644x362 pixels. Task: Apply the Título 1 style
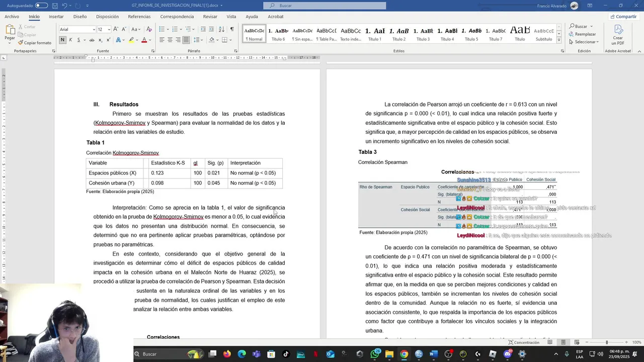coord(375,34)
